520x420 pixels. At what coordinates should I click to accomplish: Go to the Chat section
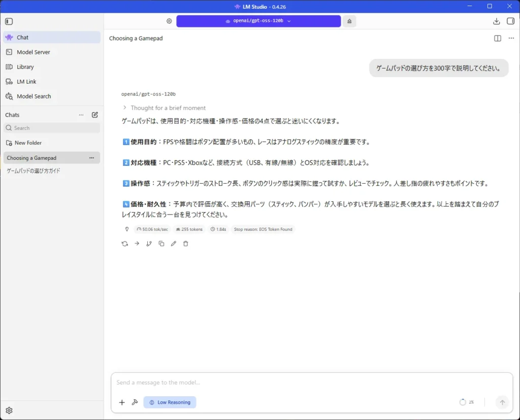tap(52, 38)
